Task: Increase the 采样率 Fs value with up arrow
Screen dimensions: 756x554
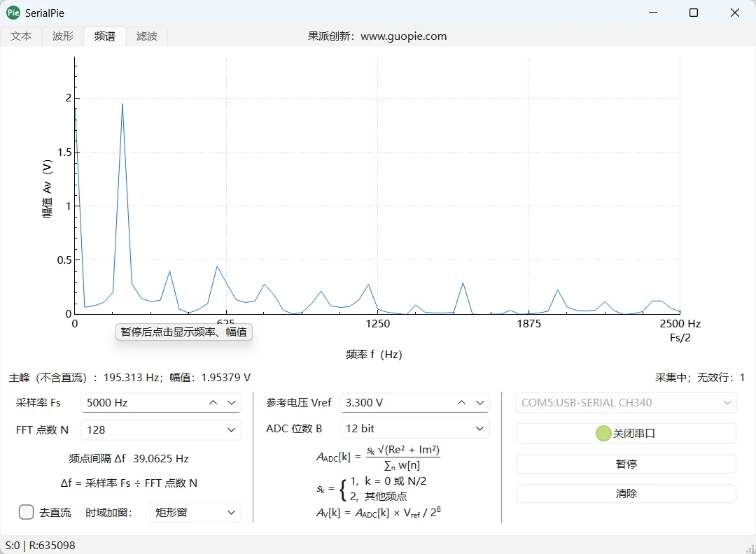Action: 213,403
